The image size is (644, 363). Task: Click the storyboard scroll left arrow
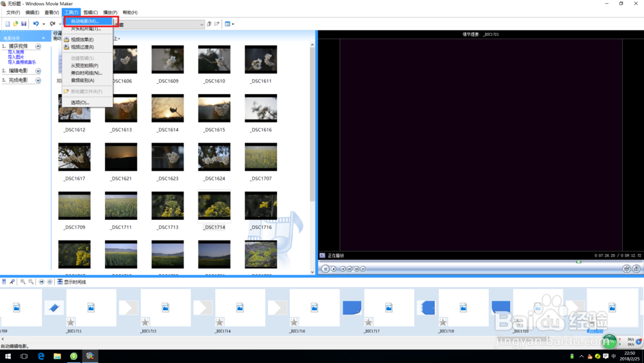(x=3, y=339)
